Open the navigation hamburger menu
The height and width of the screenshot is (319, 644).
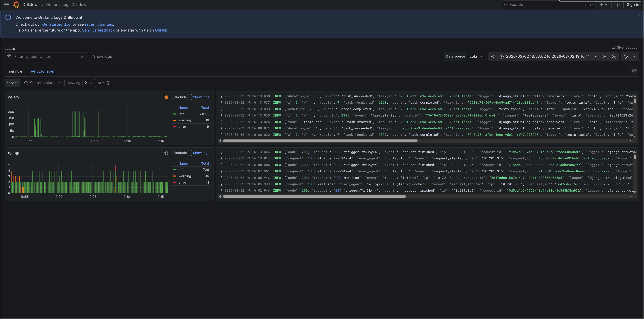7,5
